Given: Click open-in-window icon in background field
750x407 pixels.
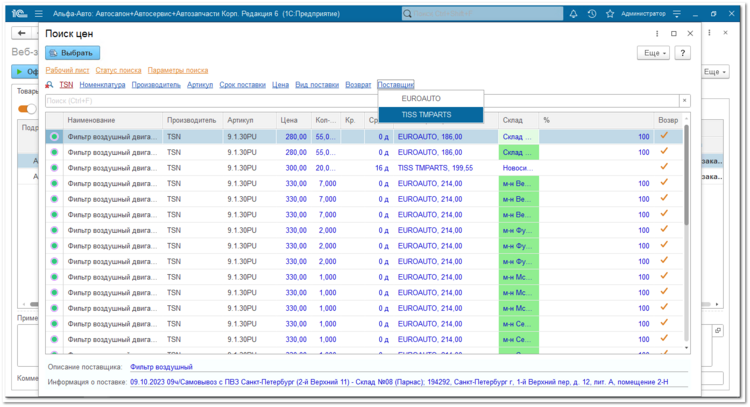Looking at the screenshot, I should 718,330.
